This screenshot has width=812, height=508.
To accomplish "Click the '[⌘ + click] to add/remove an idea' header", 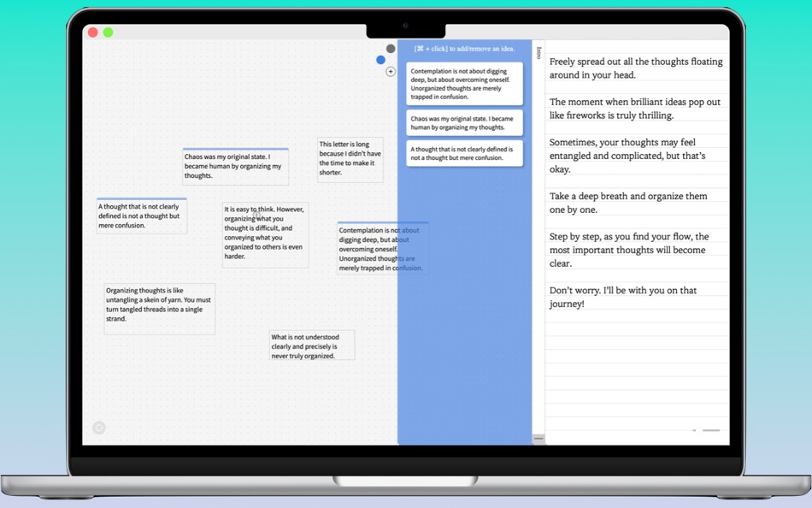I will pos(464,49).
